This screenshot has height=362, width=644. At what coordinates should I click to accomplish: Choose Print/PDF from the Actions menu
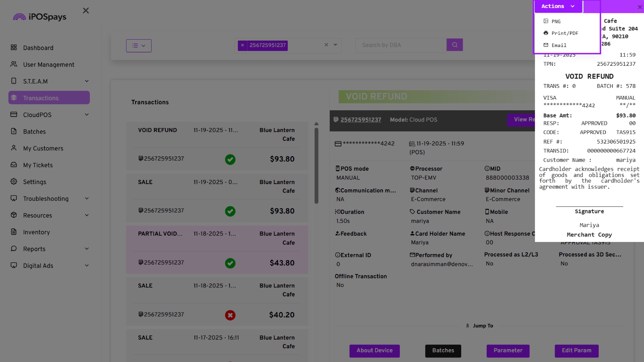(x=565, y=33)
